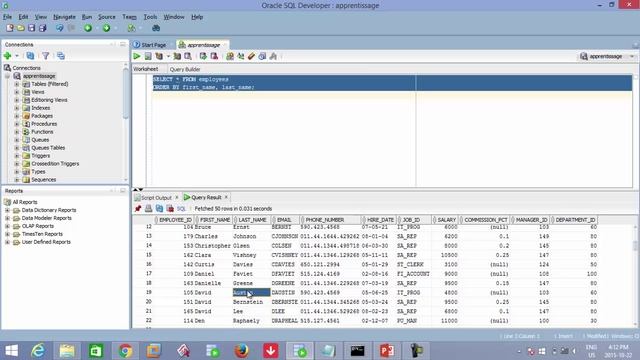Open the Explain Plan dropdown arrow
640x360 pixels.
pyautogui.click(x=168, y=56)
